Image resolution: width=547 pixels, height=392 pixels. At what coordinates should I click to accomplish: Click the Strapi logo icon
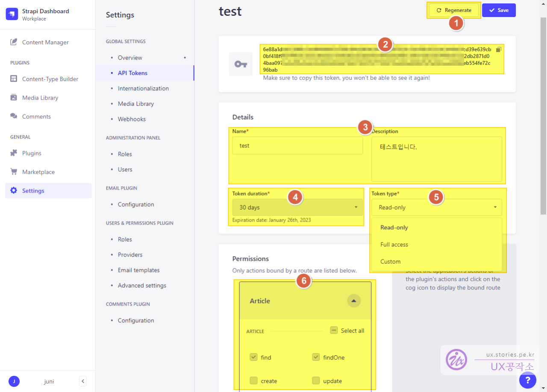point(12,14)
